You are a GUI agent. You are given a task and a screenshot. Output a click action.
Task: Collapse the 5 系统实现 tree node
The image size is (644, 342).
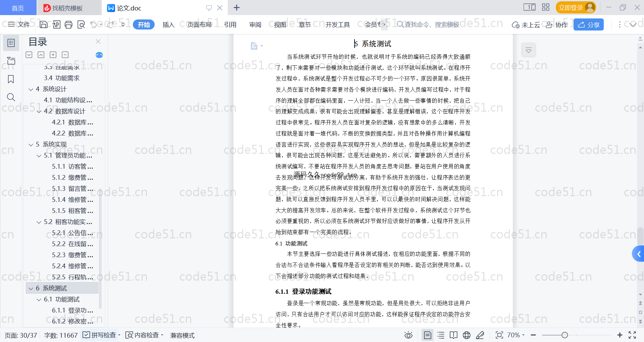31,145
